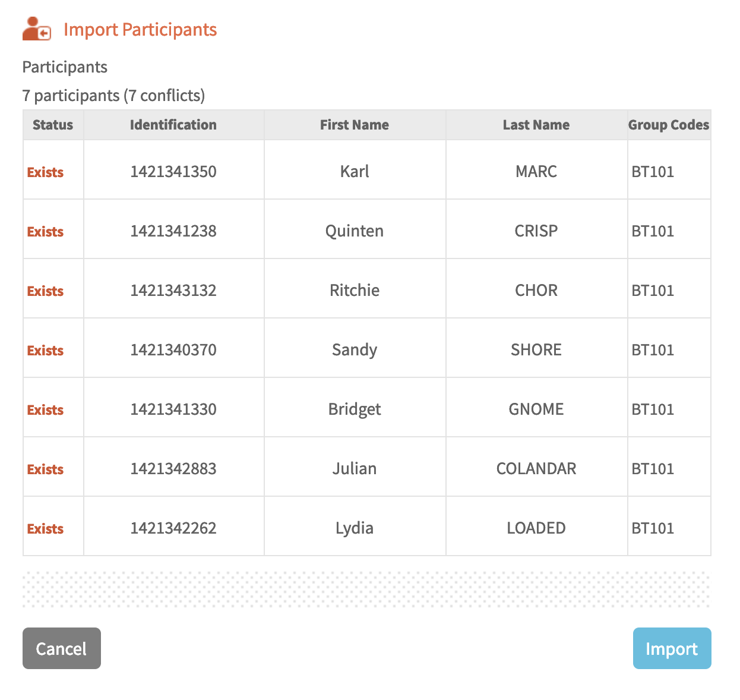Click last name GNOME
This screenshot has width=740, height=700.
pos(536,409)
